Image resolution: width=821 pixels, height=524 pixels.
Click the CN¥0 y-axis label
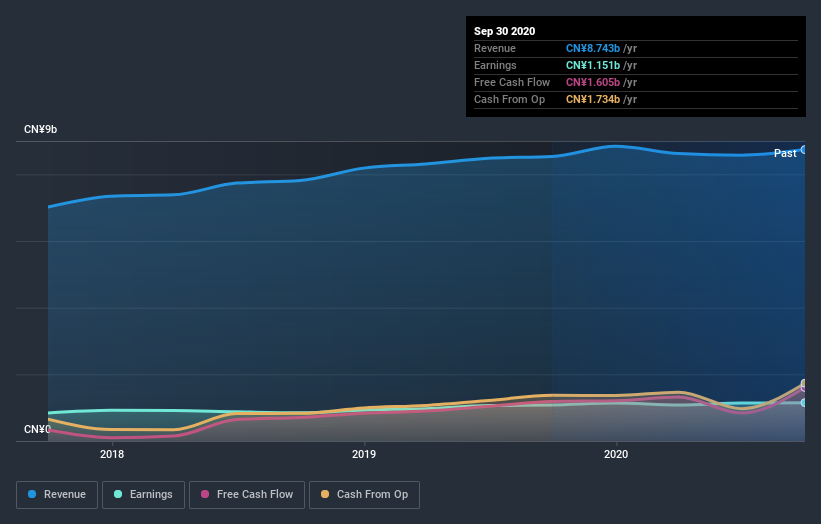pos(37,429)
